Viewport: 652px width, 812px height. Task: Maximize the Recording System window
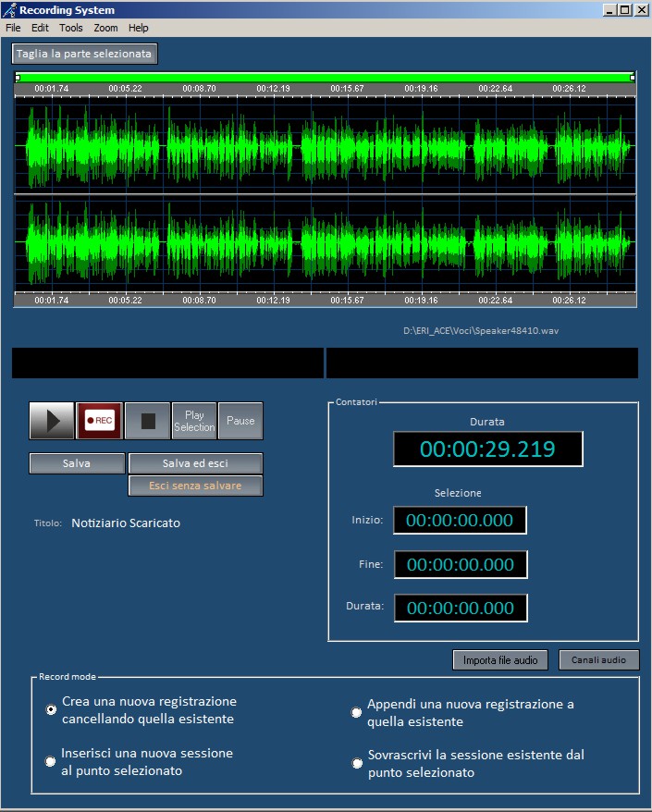click(x=624, y=10)
